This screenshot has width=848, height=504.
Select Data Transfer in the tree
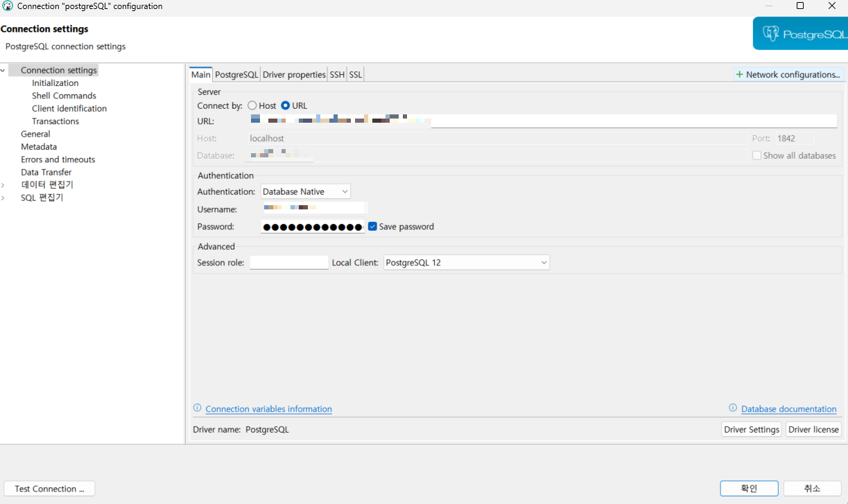(x=46, y=172)
